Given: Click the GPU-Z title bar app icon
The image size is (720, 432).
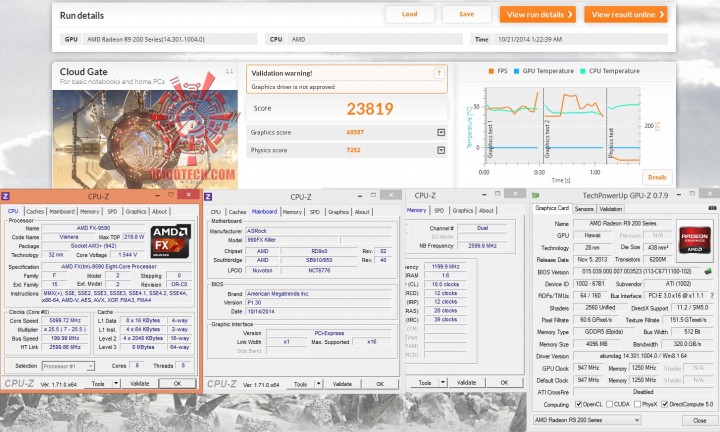Looking at the screenshot, I should click(x=535, y=195).
